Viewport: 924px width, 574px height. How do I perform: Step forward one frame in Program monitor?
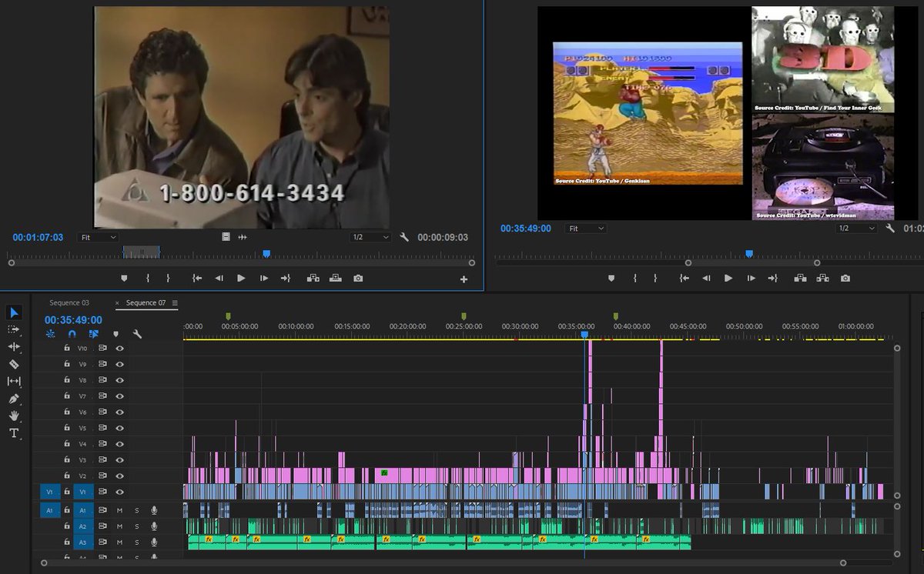tap(751, 279)
